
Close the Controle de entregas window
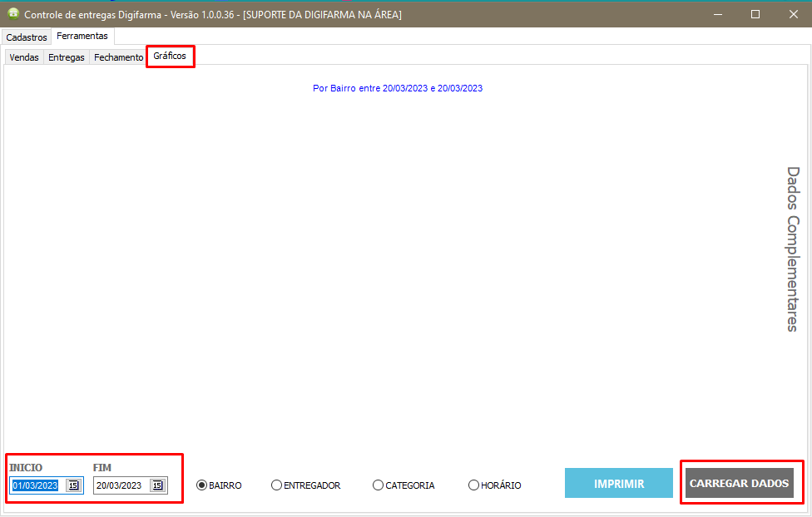click(793, 14)
